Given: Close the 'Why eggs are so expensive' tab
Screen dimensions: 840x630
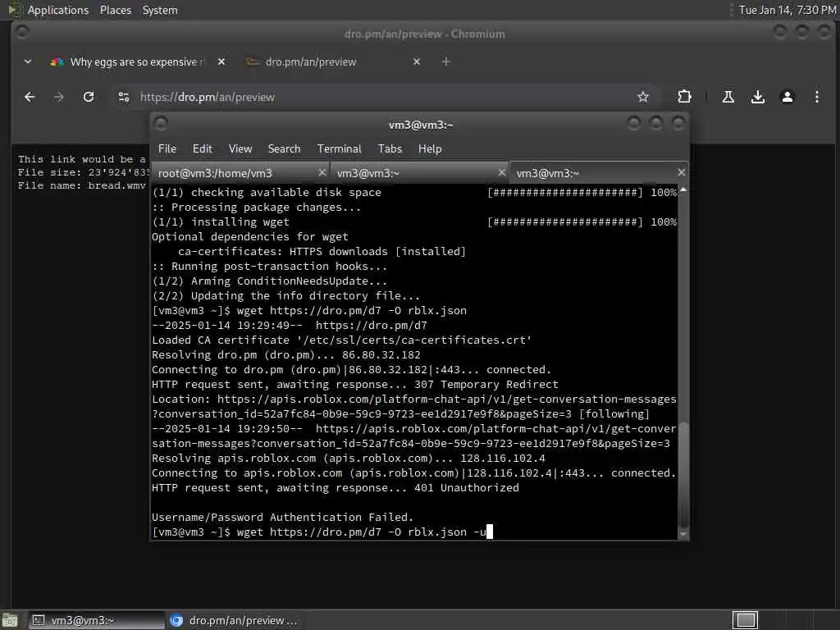Looking at the screenshot, I should pos(221,62).
